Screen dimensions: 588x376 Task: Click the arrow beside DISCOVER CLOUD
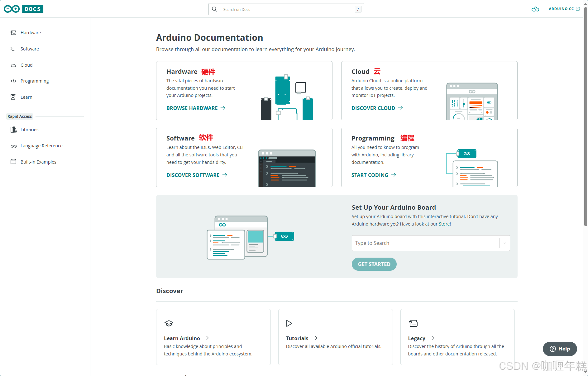coord(400,108)
